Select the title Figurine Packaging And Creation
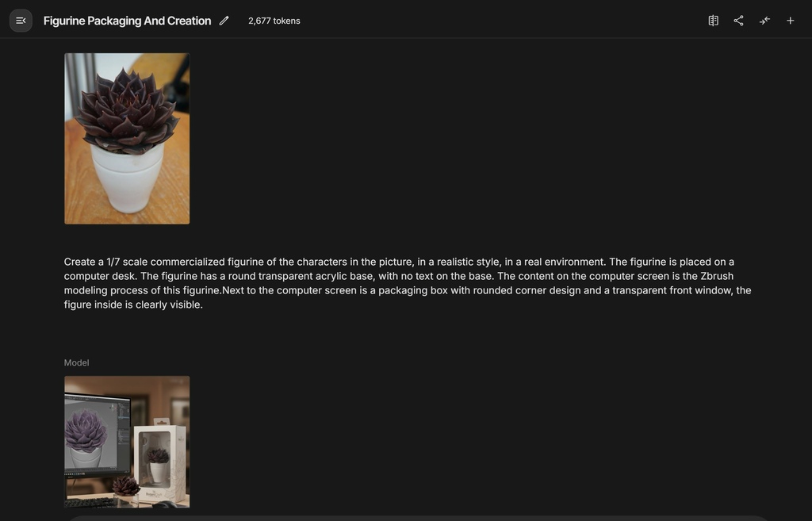812x521 pixels. point(128,21)
